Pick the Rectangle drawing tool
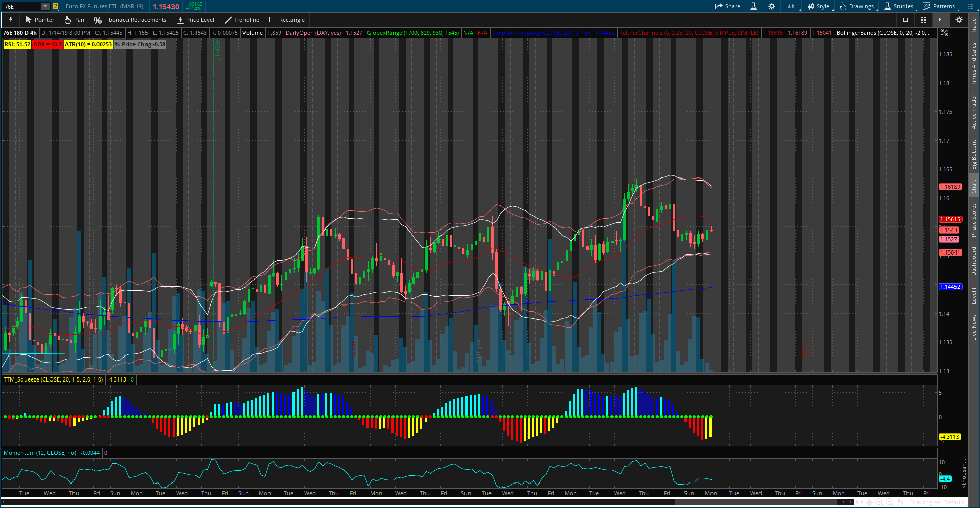The image size is (980, 508). (287, 20)
